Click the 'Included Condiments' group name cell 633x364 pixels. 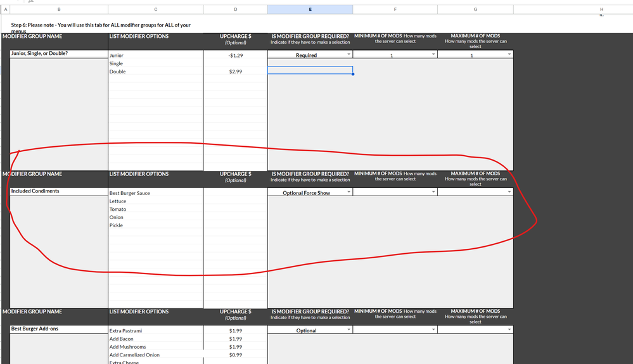click(x=58, y=191)
